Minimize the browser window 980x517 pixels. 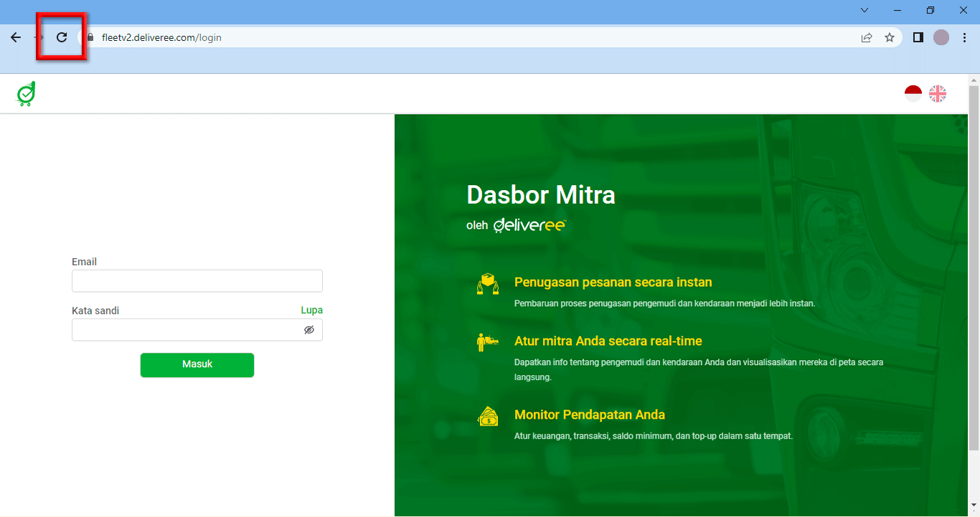point(897,10)
